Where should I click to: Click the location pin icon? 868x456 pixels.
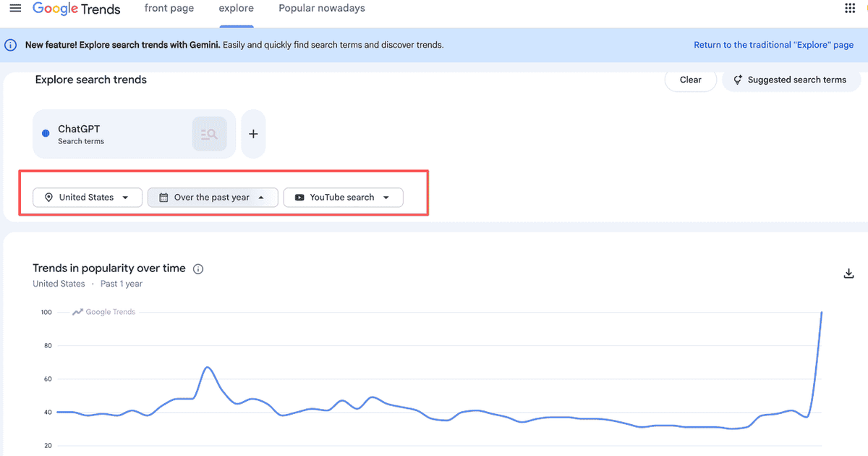point(48,197)
